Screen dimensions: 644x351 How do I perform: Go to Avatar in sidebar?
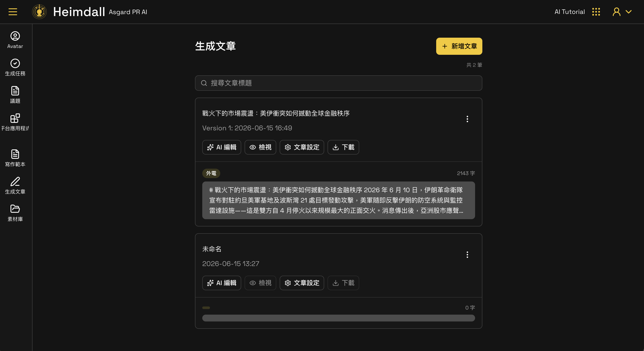pyautogui.click(x=15, y=40)
